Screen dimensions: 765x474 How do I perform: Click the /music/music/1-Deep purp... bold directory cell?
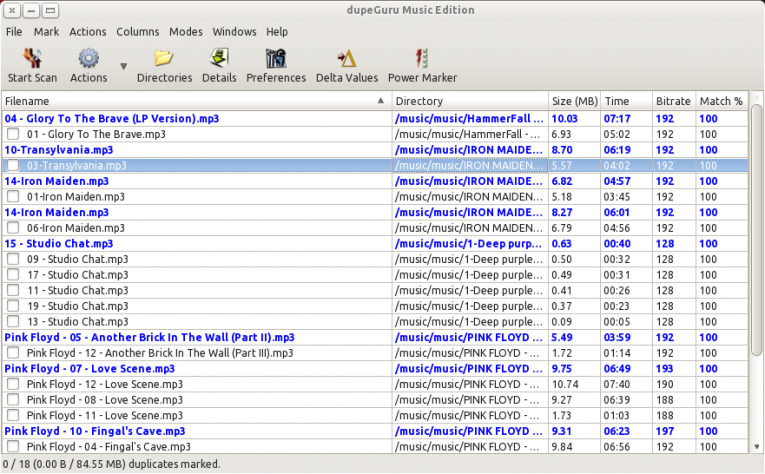coord(469,243)
